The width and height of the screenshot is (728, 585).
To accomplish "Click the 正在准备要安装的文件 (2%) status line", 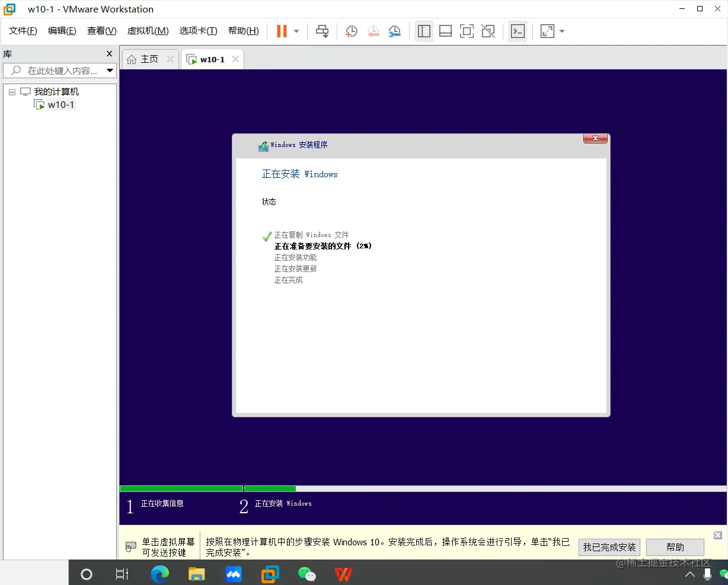I will pyautogui.click(x=323, y=246).
